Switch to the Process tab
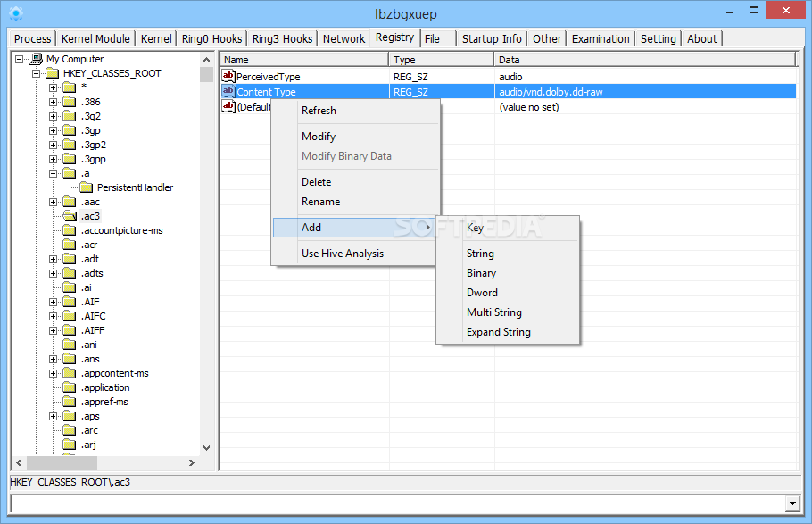The image size is (812, 524). [33, 39]
